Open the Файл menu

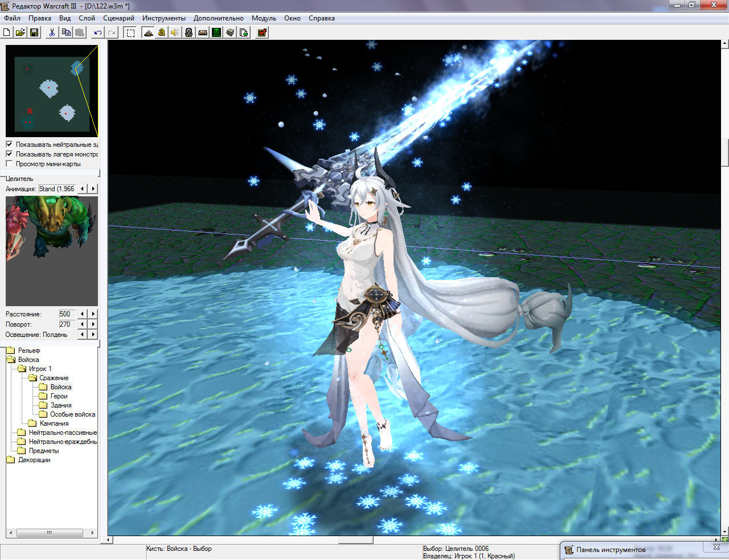pyautogui.click(x=12, y=18)
